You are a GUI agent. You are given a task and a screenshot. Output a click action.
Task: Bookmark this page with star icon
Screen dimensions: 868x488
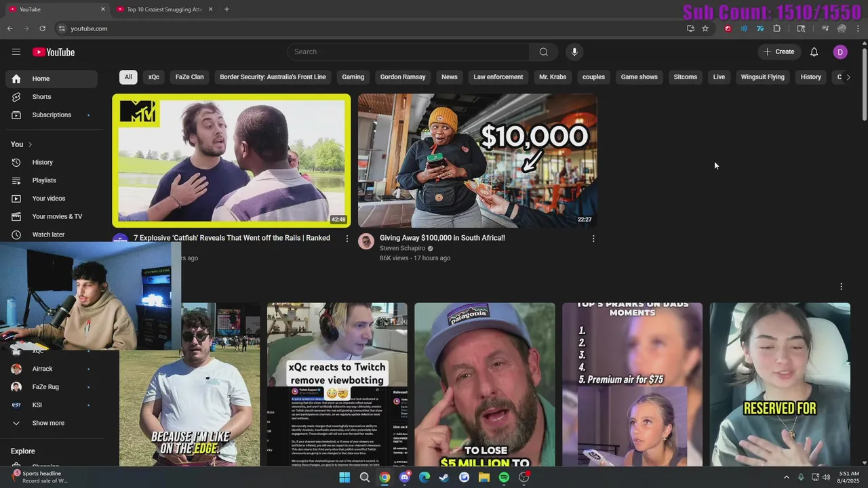coord(705,28)
